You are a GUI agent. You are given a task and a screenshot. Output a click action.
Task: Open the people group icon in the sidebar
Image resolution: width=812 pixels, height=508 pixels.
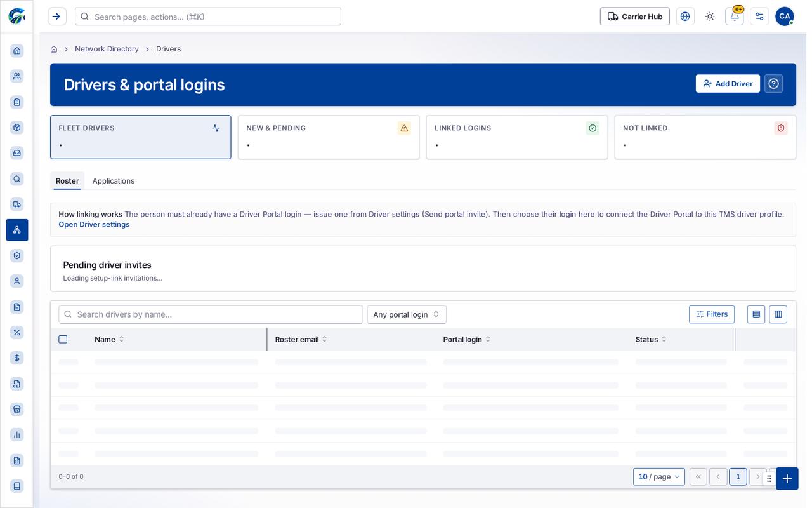[x=17, y=76]
